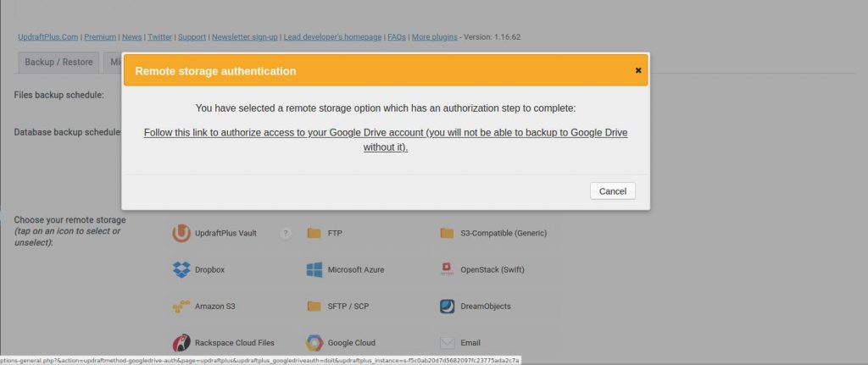This screenshot has height=365, width=868.
Task: Open the More plugins link
Action: 435,37
